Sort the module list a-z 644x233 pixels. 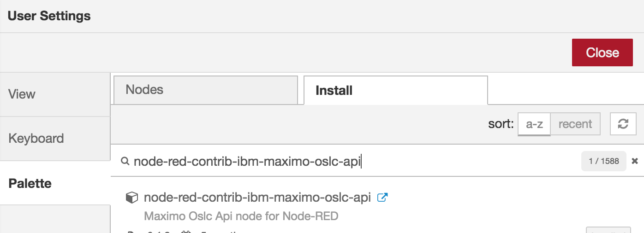click(534, 124)
